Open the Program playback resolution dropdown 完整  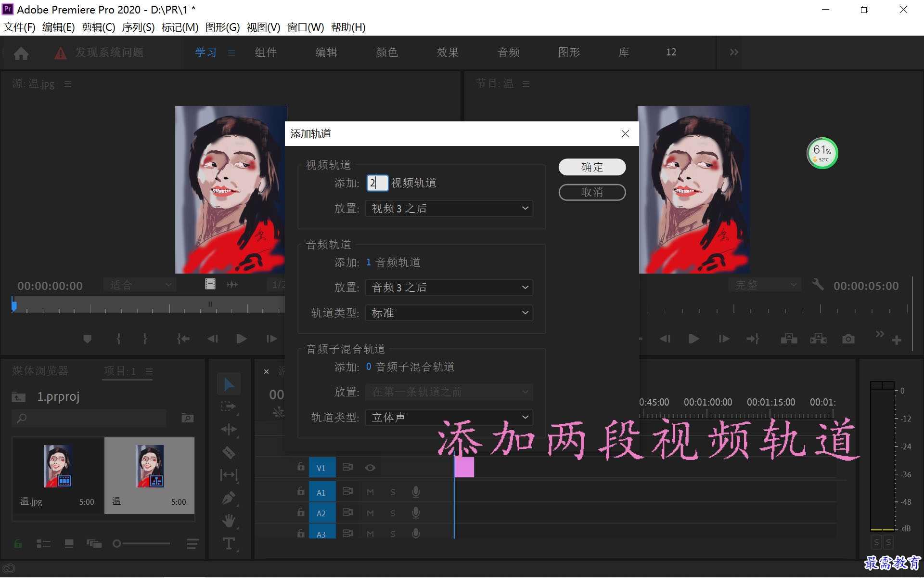[765, 285]
